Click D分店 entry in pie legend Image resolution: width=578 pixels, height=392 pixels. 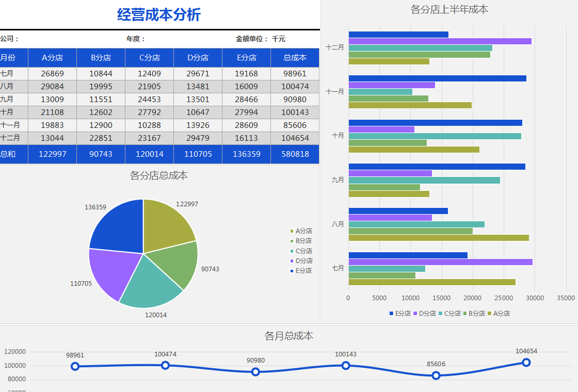tap(301, 261)
